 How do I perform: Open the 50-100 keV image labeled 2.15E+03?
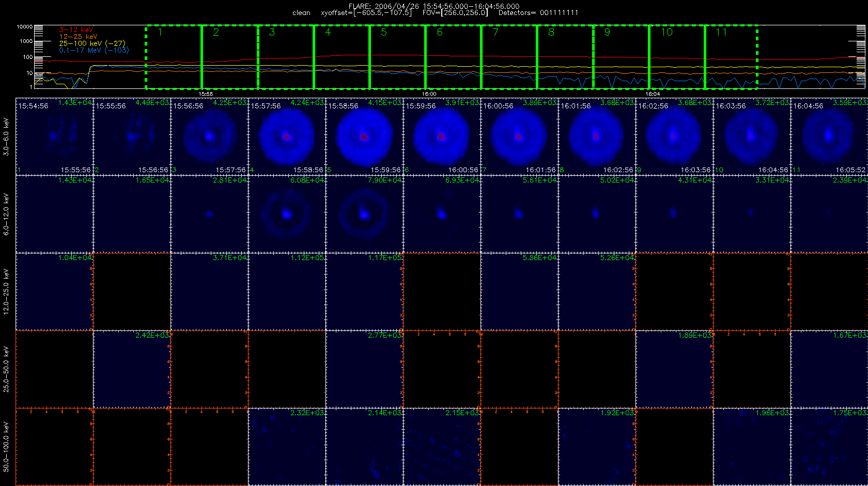click(x=442, y=447)
